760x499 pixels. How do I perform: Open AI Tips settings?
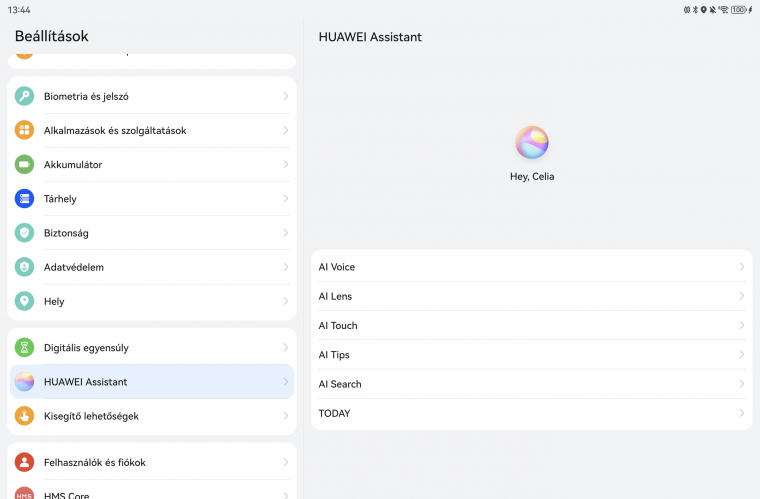(x=530, y=354)
